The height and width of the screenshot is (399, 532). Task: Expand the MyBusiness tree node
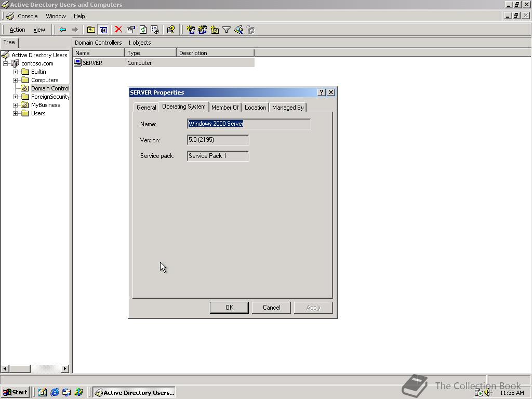coord(15,105)
